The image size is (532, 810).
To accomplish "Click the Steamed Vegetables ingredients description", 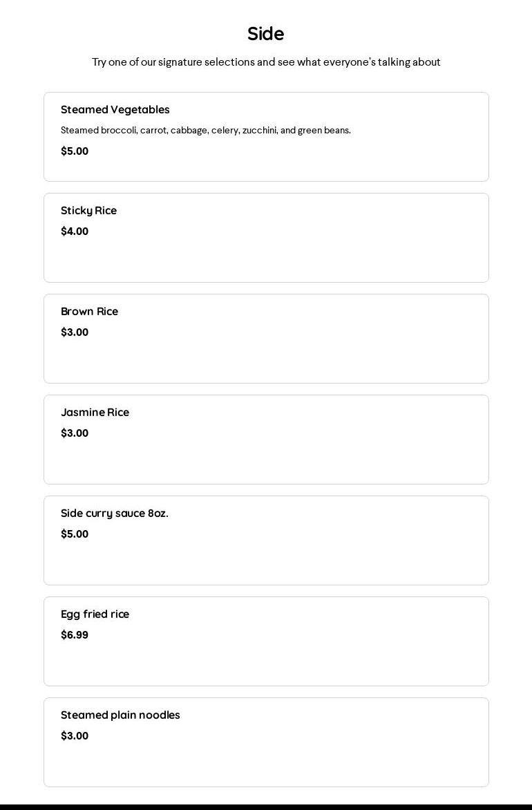I will click(x=206, y=130).
